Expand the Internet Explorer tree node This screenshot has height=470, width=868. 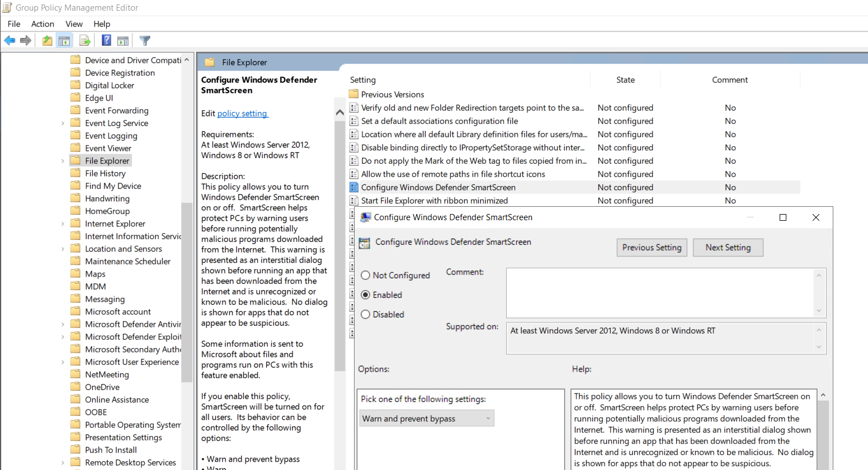[63, 224]
